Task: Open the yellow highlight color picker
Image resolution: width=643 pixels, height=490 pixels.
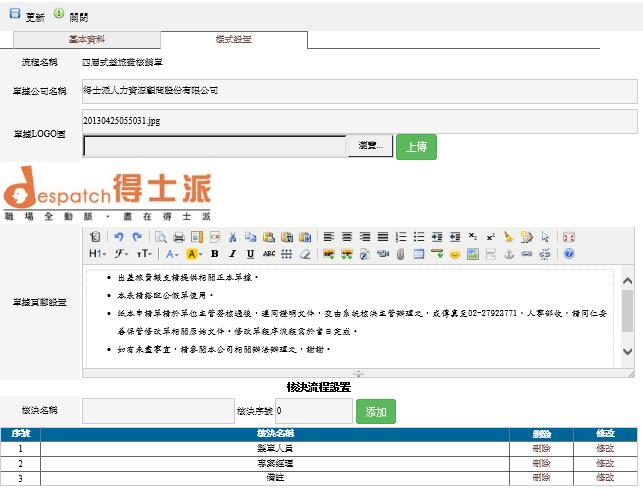Action: point(195,254)
